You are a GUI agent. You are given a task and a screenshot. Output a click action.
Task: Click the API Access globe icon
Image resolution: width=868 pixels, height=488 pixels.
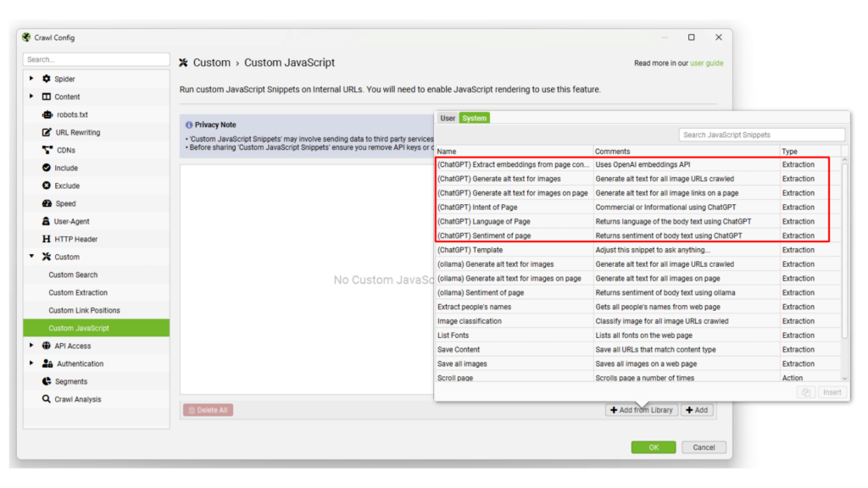tap(47, 346)
